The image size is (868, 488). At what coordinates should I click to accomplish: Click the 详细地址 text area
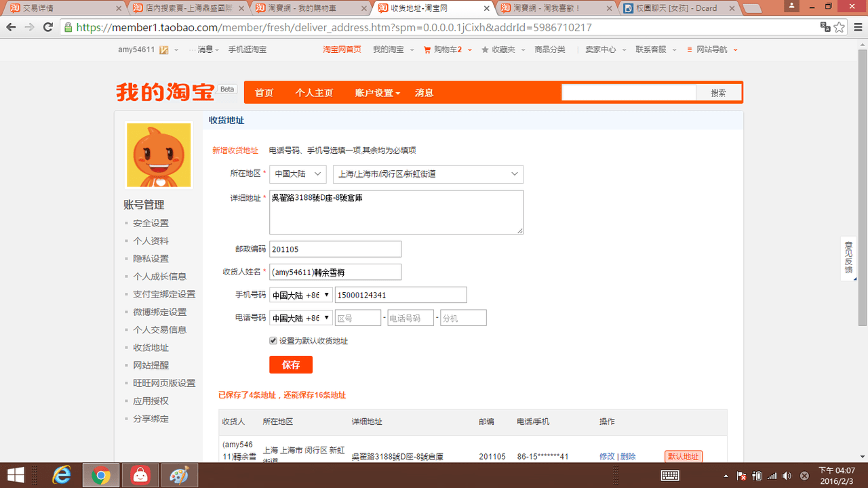pos(396,212)
